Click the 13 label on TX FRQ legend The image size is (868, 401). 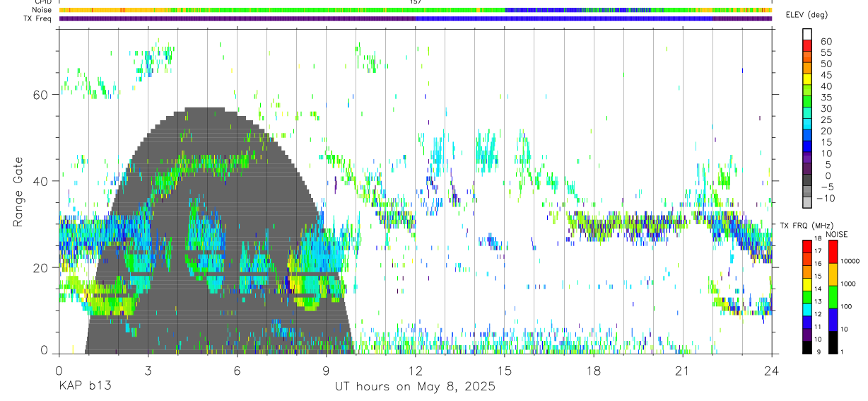point(819,301)
